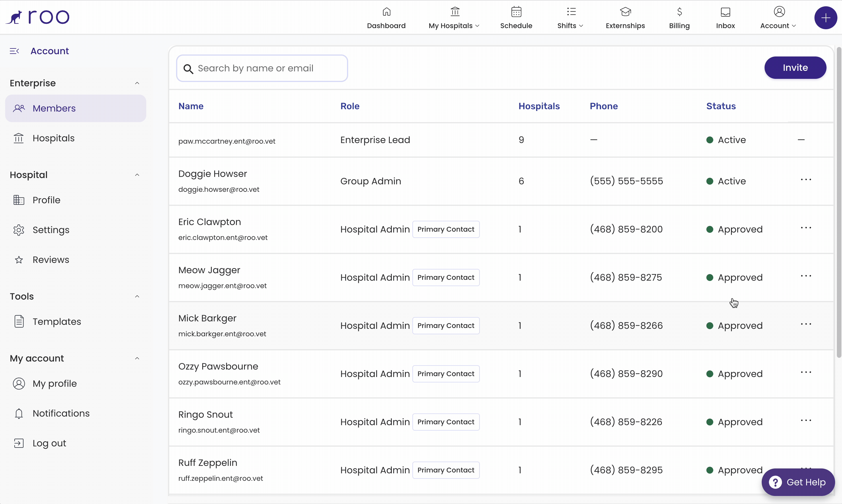Click Doggie Howser name
This screenshot has height=504, width=842.
(x=213, y=173)
